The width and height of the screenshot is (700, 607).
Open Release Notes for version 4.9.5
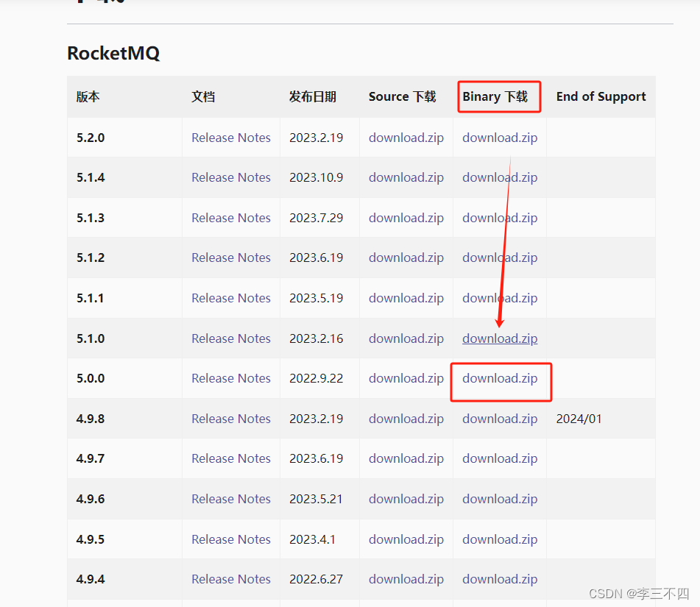point(231,539)
